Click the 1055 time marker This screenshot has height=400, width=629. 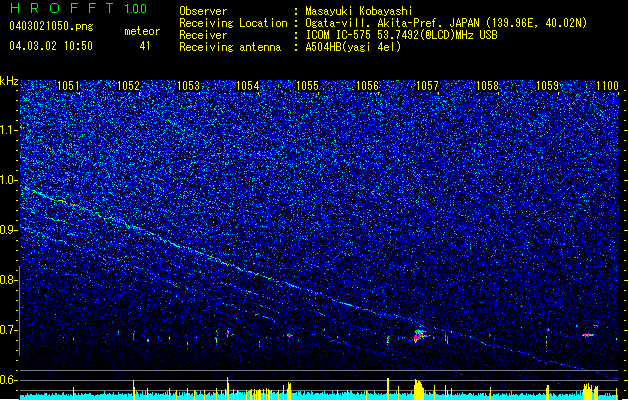[x=307, y=85]
